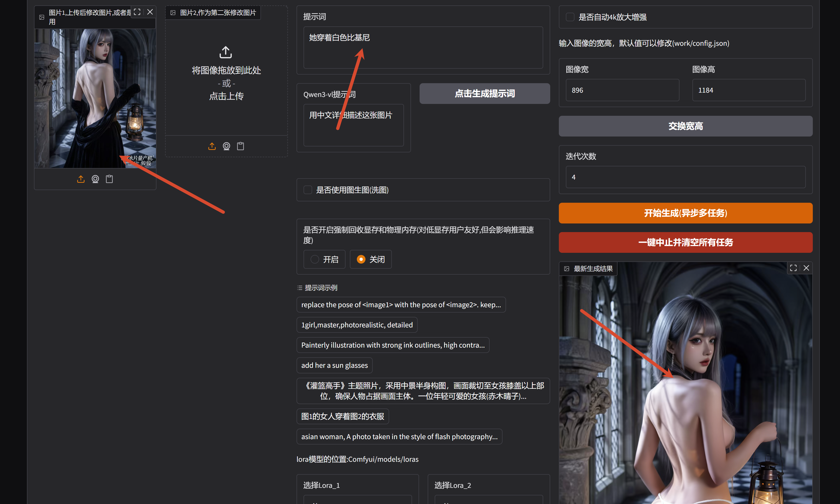Enable 是否自动4k放大增强 checkbox
Viewport: 840px width, 504px height.
click(x=570, y=17)
